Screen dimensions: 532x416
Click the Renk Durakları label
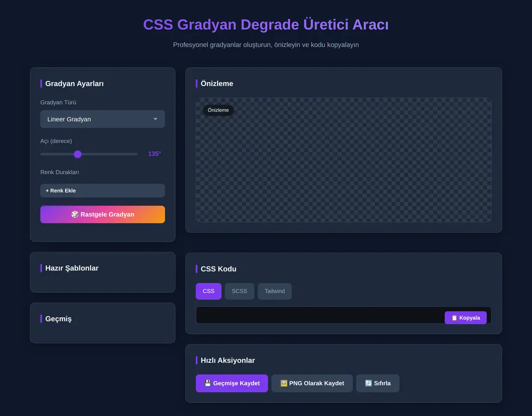(x=60, y=172)
